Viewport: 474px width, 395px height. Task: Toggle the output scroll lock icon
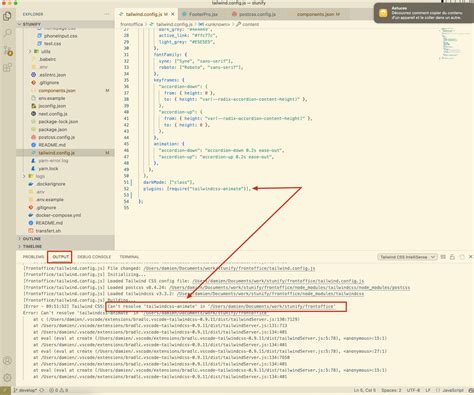pos(452,257)
